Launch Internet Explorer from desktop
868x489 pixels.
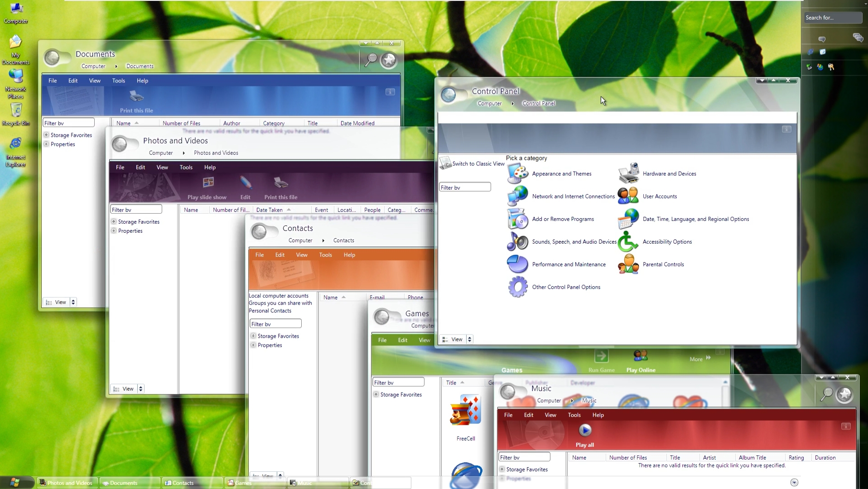pyautogui.click(x=15, y=152)
